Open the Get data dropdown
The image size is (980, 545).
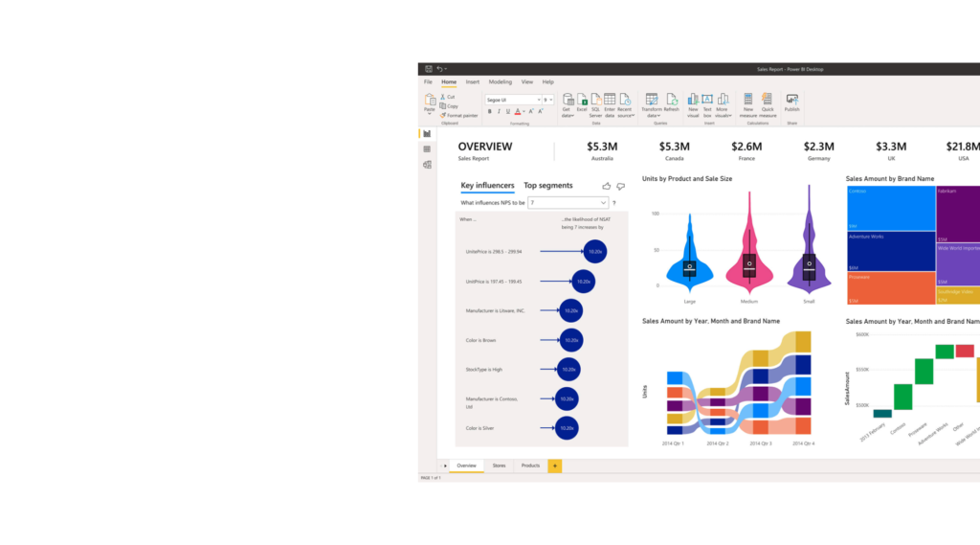tap(568, 105)
